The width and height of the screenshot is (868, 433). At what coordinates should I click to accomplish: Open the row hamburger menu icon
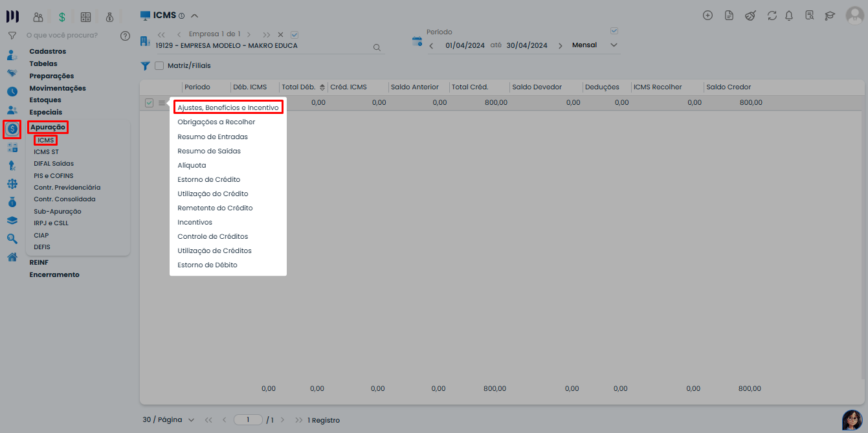pyautogui.click(x=162, y=103)
